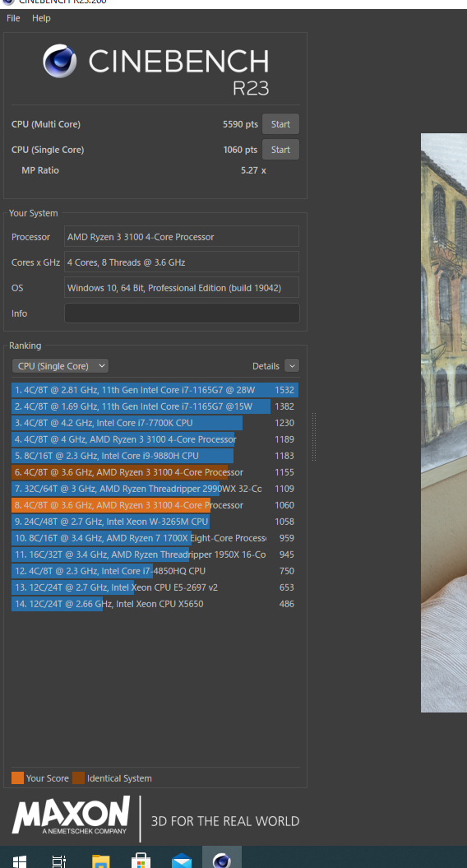The width and height of the screenshot is (467, 868).
Task: Click the Cinebench R23 sphere logo
Action: click(60, 61)
